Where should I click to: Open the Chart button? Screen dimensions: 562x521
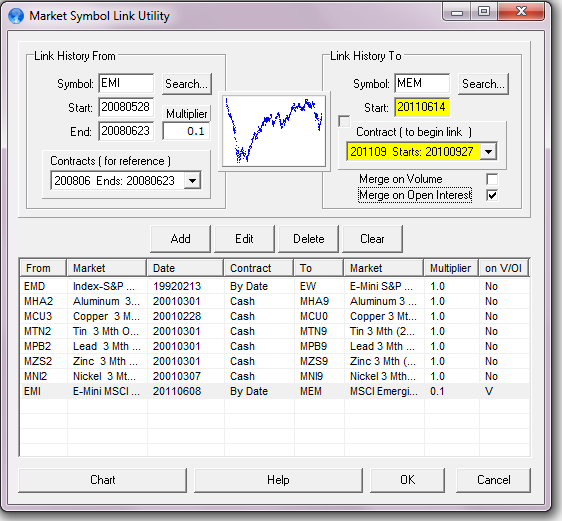(x=103, y=480)
